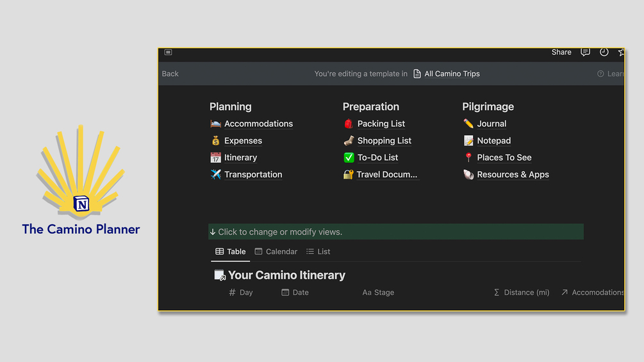Click the All Camino Trips page icon
The width and height of the screenshot is (644, 362).
[x=417, y=74]
